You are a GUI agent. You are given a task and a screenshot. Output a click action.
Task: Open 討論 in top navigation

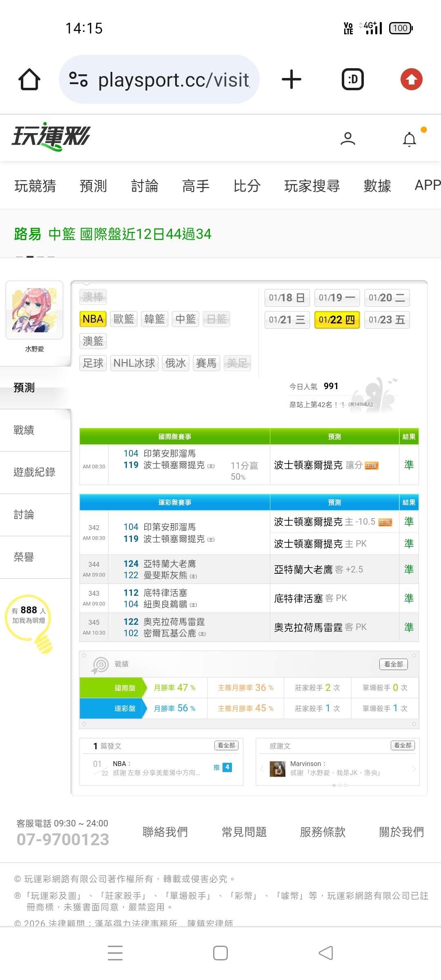[x=145, y=186]
